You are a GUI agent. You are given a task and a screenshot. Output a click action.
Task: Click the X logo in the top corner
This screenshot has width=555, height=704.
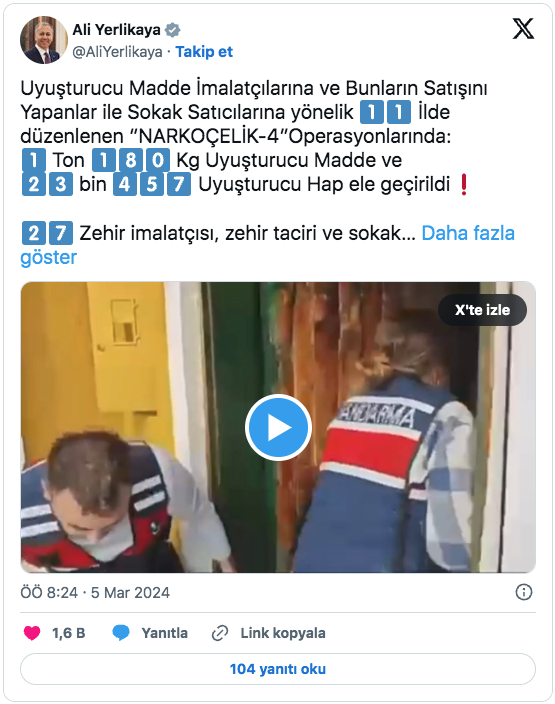(523, 29)
